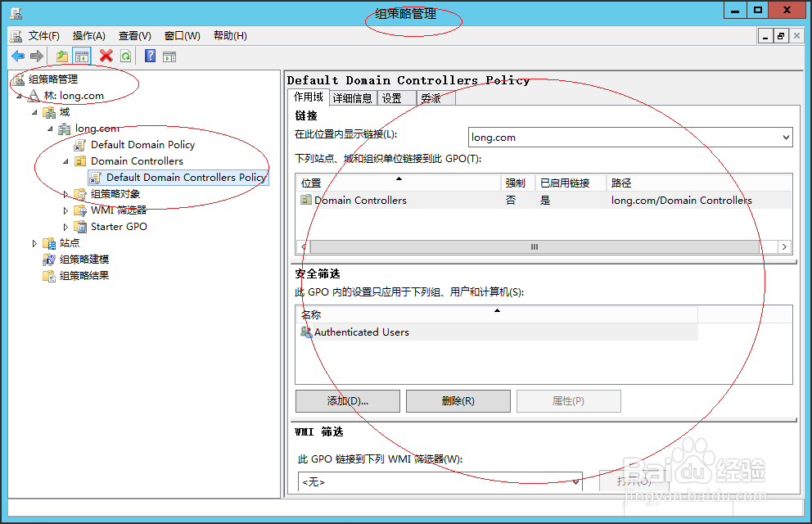The width and height of the screenshot is (812, 524).
Task: Sort links by the 位置 column header
Action: (398, 183)
